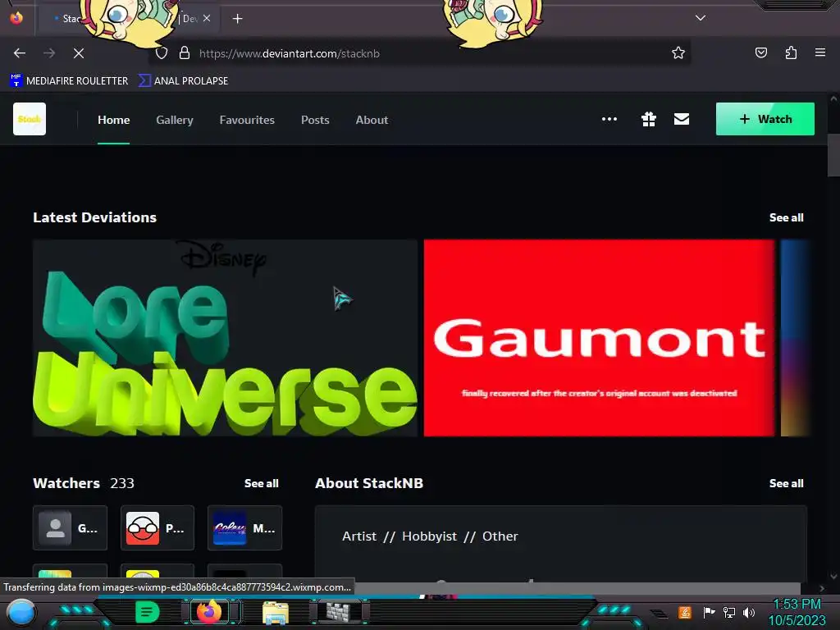Click the green Watch button
This screenshot has height=630, width=840.
[765, 119]
